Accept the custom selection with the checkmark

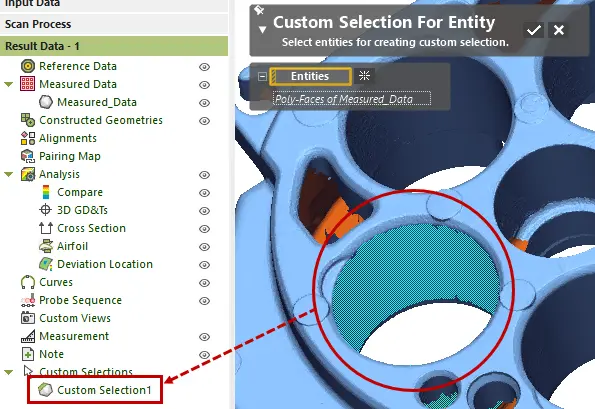pos(534,30)
